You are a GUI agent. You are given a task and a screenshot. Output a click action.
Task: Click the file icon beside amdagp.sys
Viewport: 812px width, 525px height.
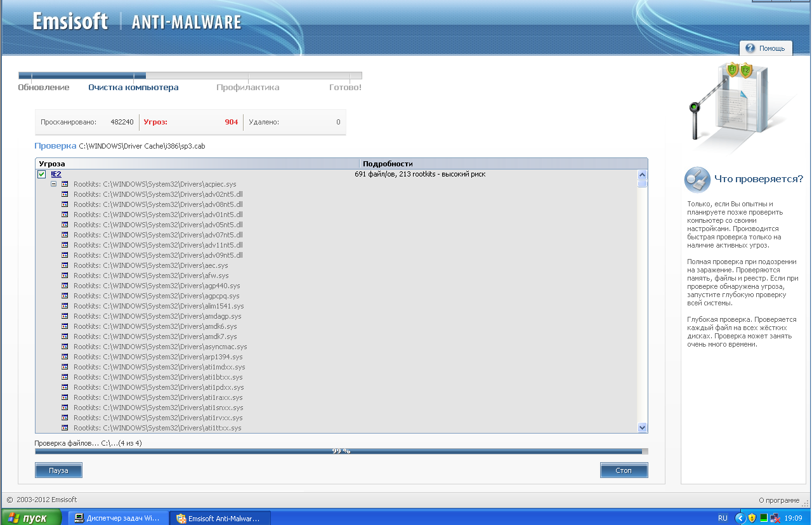click(65, 316)
